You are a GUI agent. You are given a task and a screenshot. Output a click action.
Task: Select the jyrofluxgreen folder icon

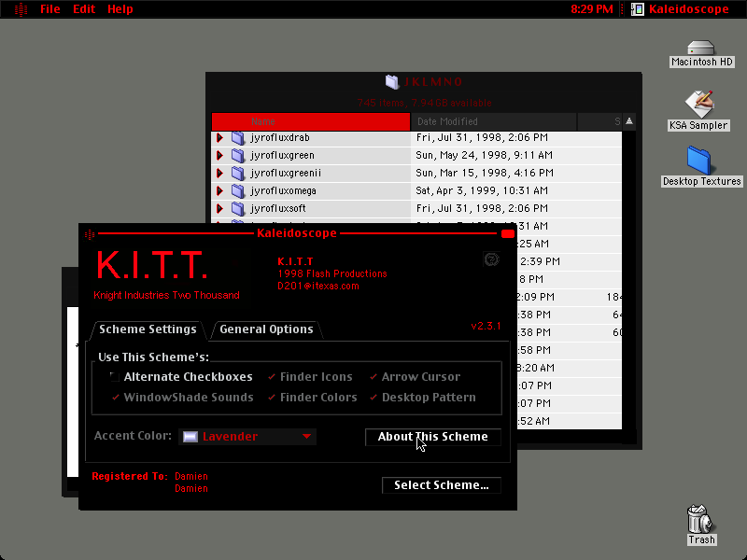[x=238, y=155]
